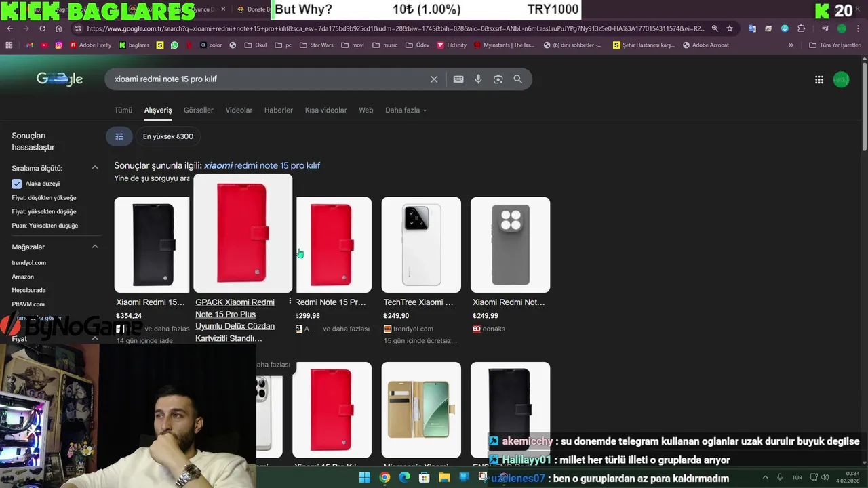Close the second browser tab
Screen dimensions: 868x488
click(223, 9)
